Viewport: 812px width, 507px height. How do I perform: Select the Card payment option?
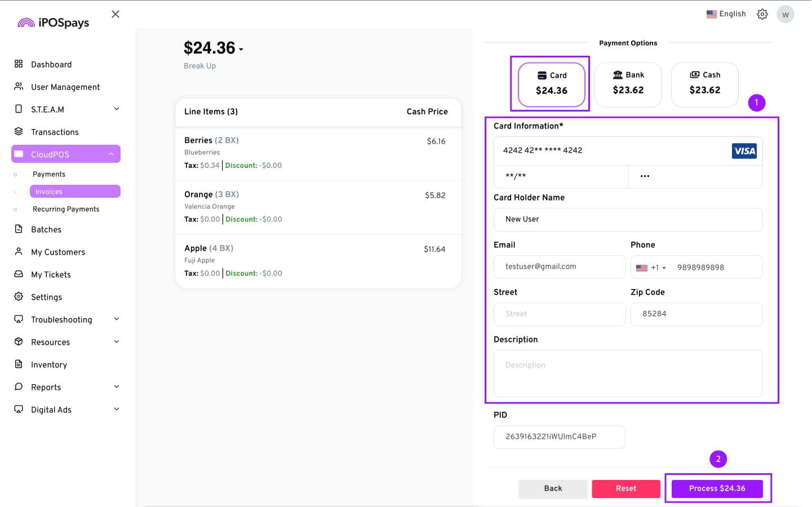point(551,83)
